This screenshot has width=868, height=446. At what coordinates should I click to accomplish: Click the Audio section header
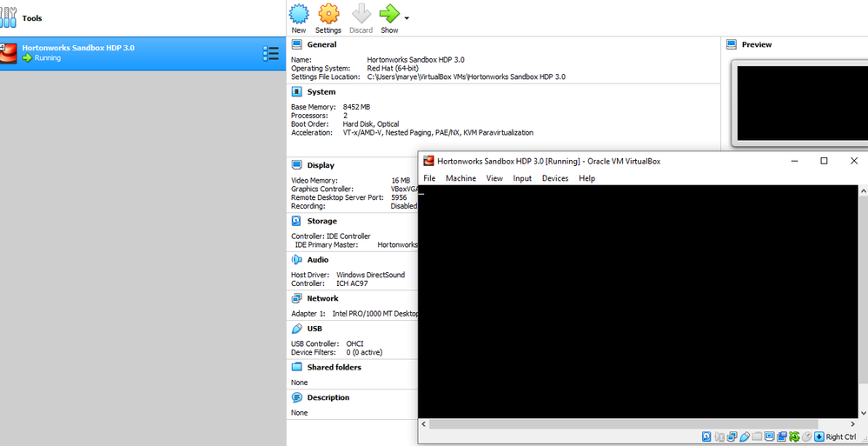coord(318,260)
